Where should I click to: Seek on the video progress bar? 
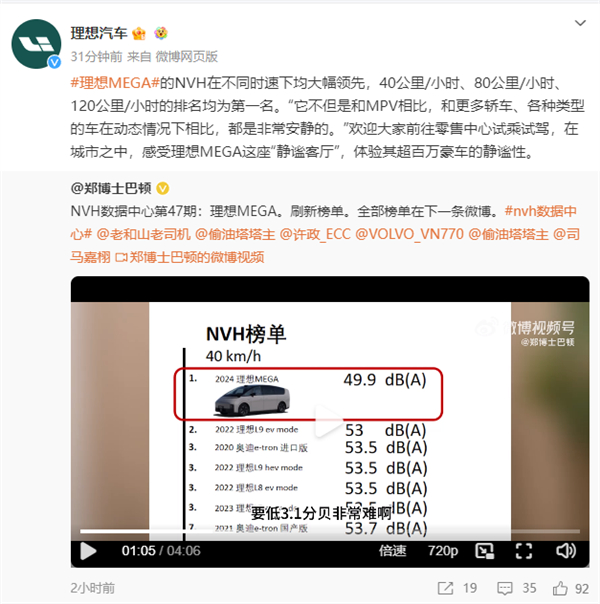(330, 531)
